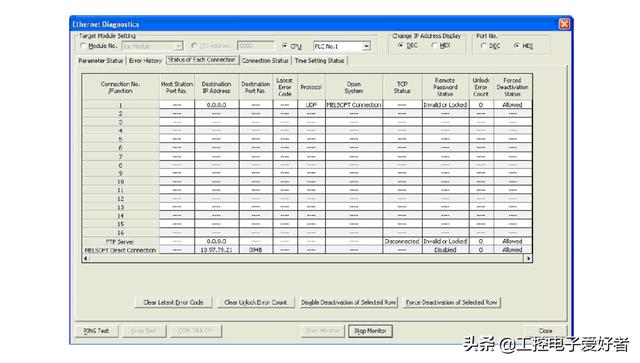The width and height of the screenshot is (640, 363).
Task: Click Force Deactivation of Selected Row
Action: (451, 303)
